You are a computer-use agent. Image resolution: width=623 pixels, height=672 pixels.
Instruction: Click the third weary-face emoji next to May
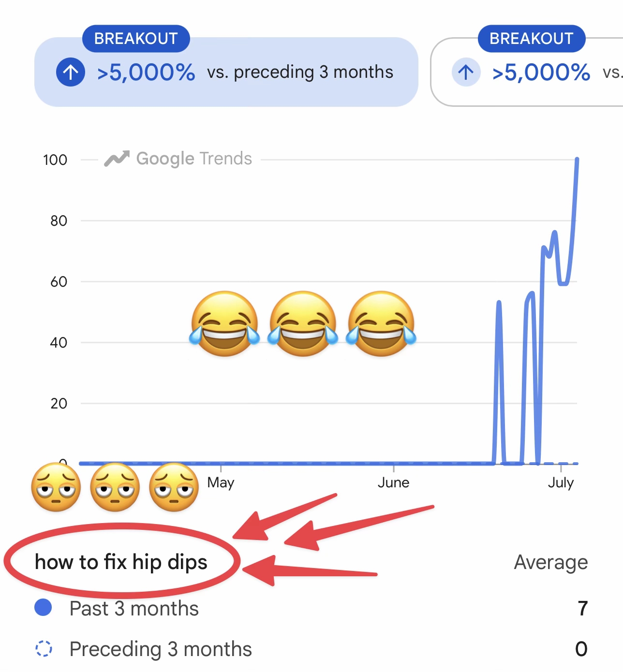(x=174, y=487)
